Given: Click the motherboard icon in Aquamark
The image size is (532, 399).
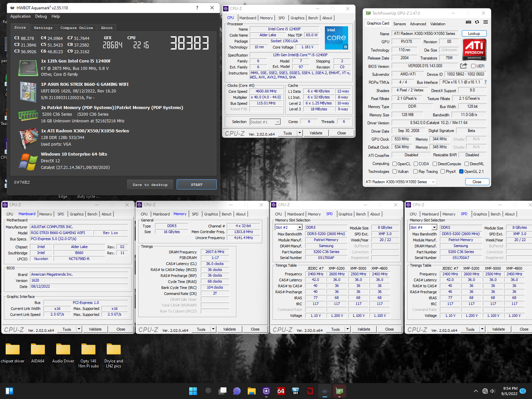Looking at the screenshot, I should point(28,91).
